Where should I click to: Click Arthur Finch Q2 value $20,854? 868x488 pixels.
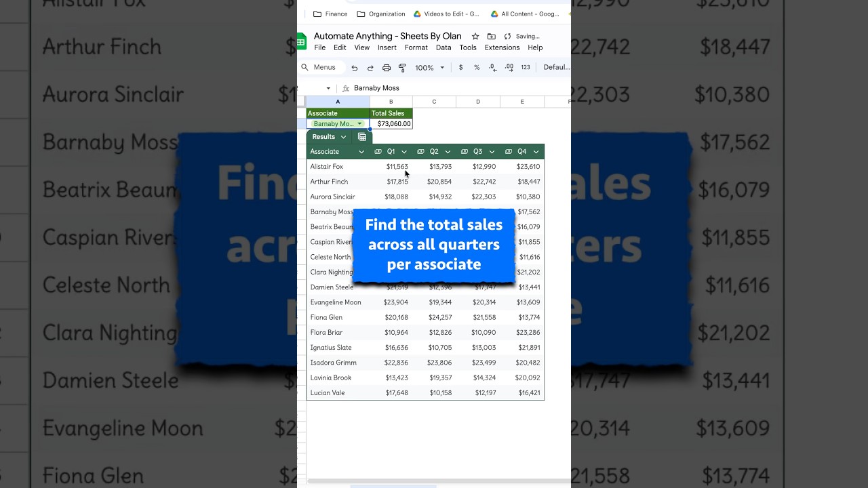click(439, 182)
